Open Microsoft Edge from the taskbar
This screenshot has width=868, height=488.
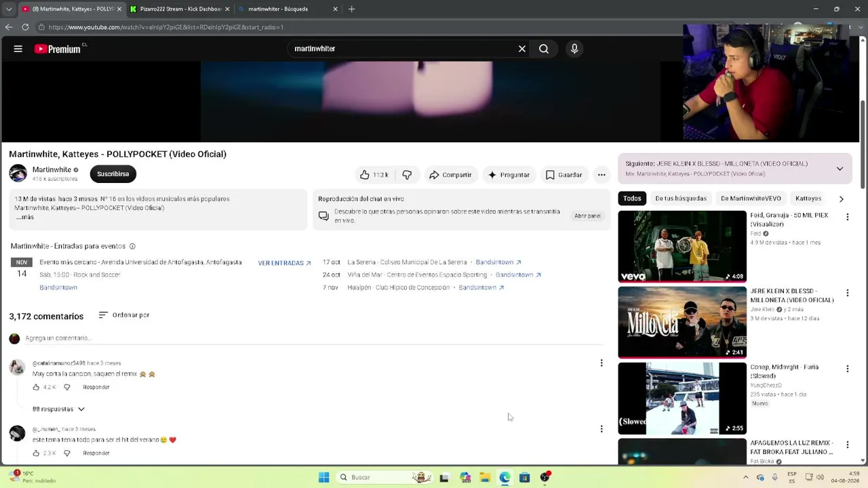[505, 477]
